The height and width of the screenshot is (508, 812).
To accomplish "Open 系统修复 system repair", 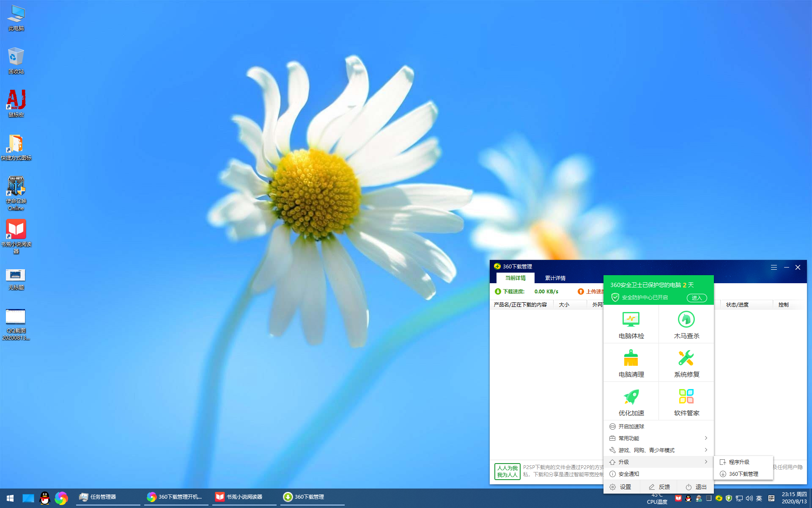I will 686,363.
